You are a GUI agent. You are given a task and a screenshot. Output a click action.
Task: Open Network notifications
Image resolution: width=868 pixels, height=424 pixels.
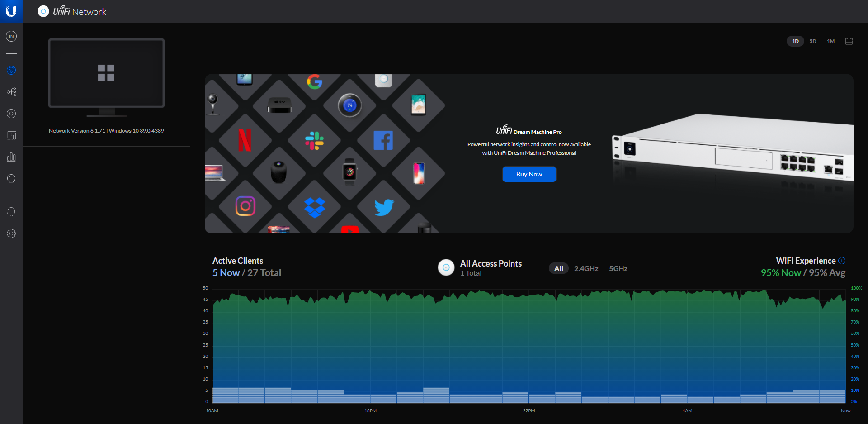click(11, 211)
